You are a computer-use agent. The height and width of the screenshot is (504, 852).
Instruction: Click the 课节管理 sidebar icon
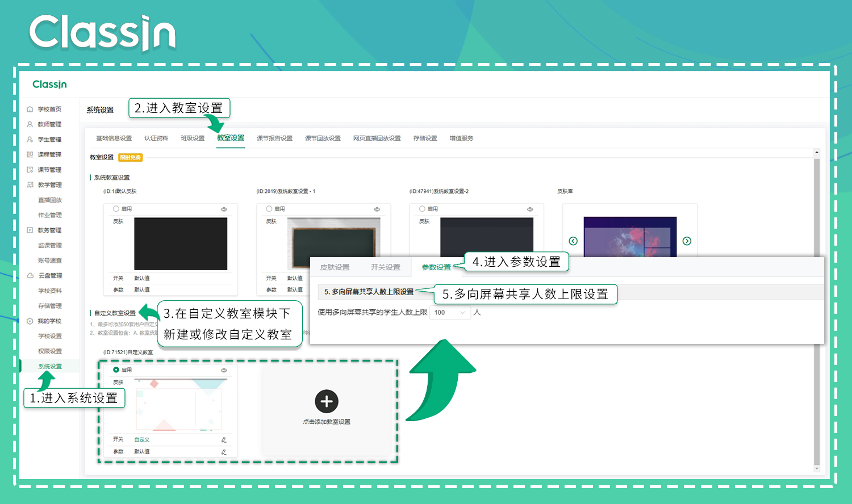tap(30, 170)
